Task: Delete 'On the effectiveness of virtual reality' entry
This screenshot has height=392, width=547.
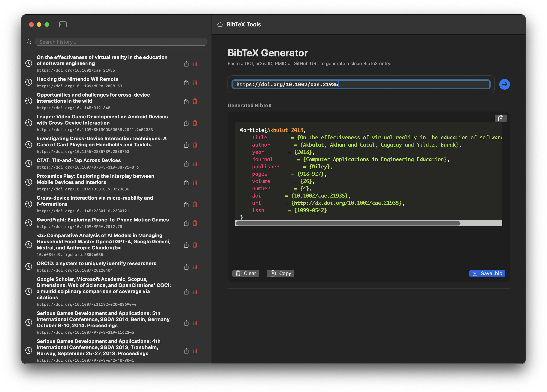Action: 195,64
